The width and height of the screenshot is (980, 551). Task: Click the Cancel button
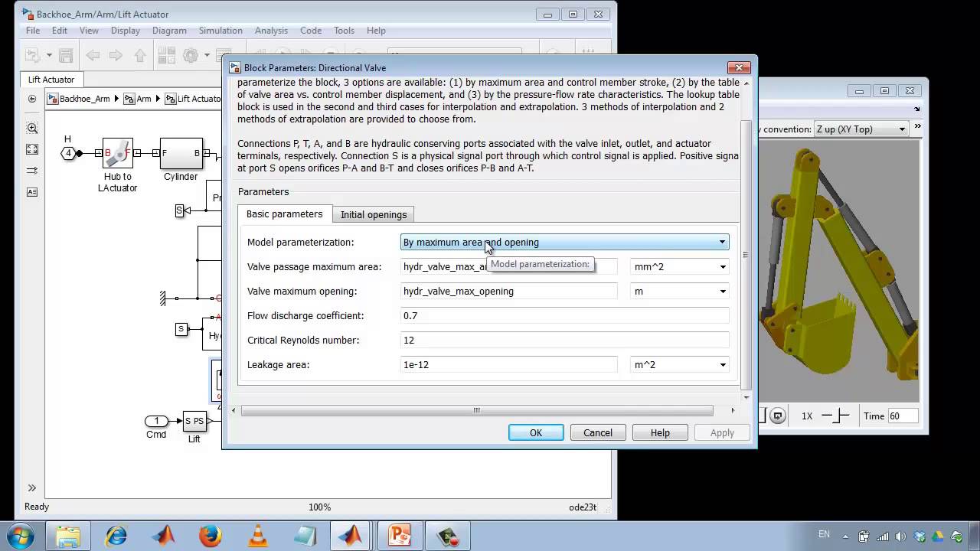598,432
